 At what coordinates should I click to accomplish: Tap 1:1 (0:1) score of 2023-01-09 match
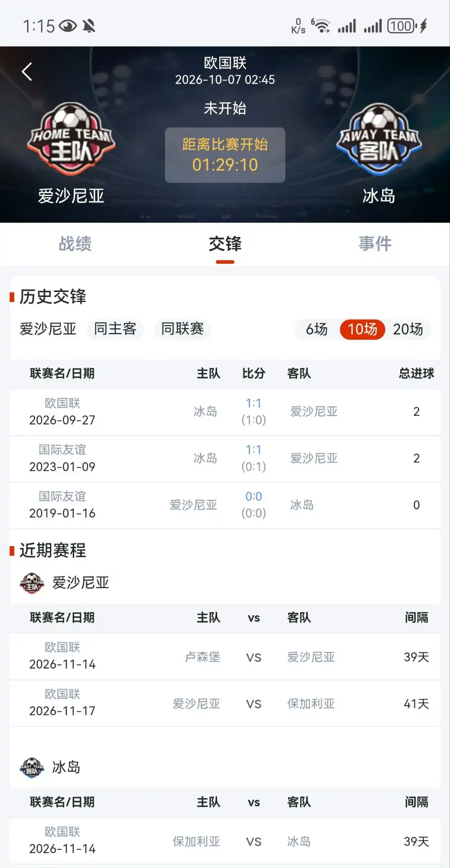[254, 458]
